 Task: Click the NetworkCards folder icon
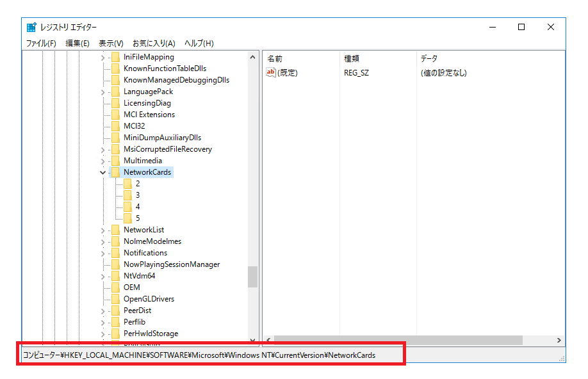click(116, 172)
